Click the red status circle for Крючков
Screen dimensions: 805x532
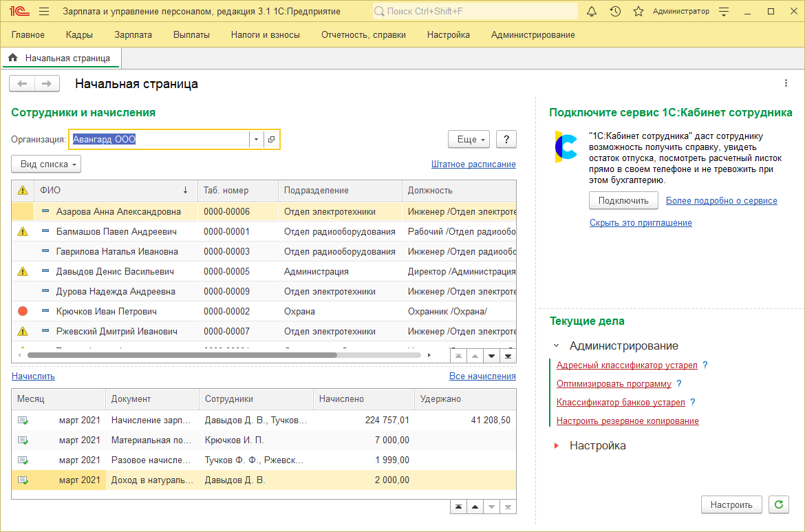point(22,312)
